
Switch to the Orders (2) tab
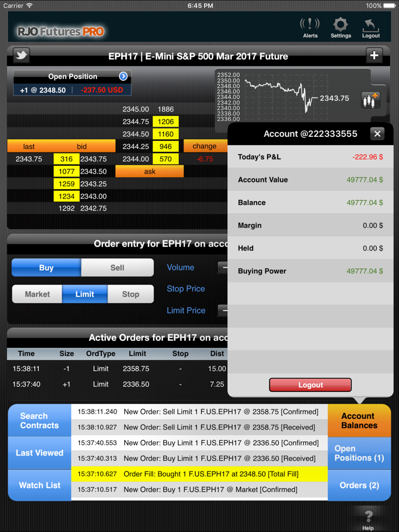tap(359, 485)
